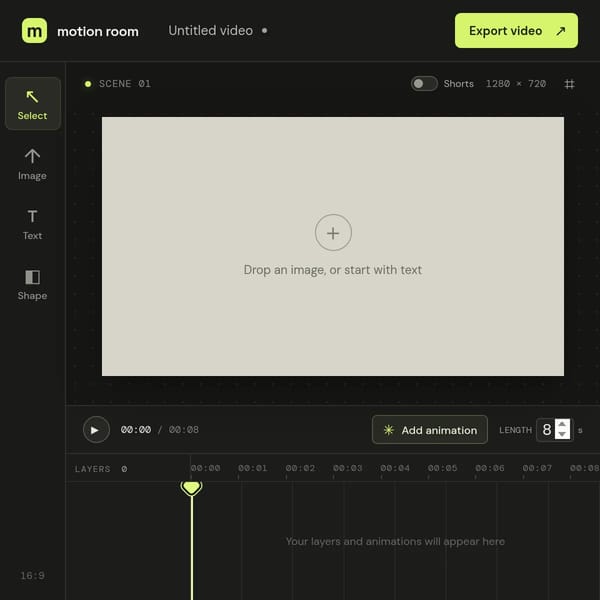The width and height of the screenshot is (600, 600).
Task: Decrease length with the down stepper arrow
Action: (562, 434)
